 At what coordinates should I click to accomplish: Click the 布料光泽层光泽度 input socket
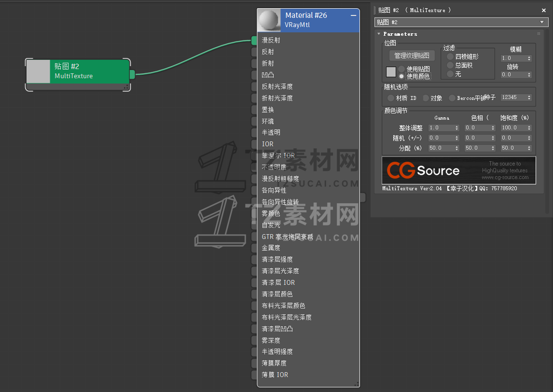pos(254,318)
